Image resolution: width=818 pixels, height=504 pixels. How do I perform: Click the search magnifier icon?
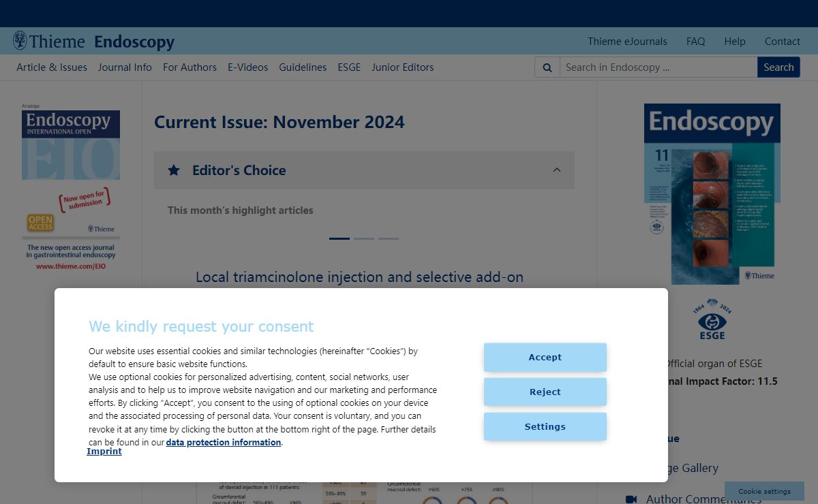547,67
